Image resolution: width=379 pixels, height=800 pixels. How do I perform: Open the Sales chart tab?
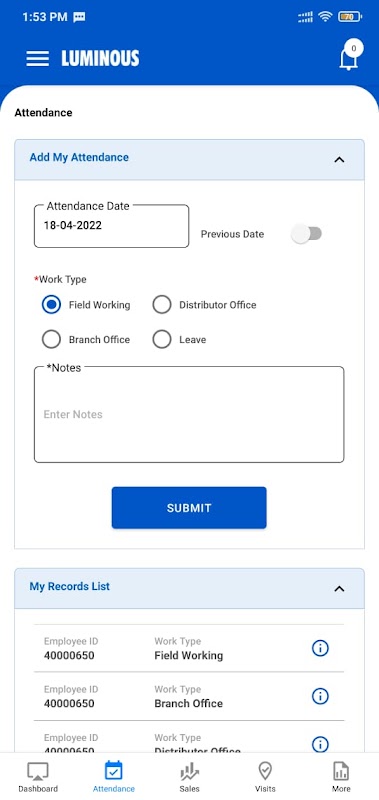coord(189,776)
